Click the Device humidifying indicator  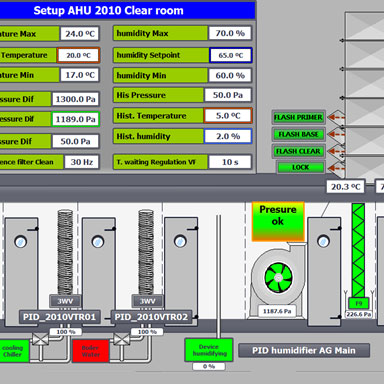[209, 350]
